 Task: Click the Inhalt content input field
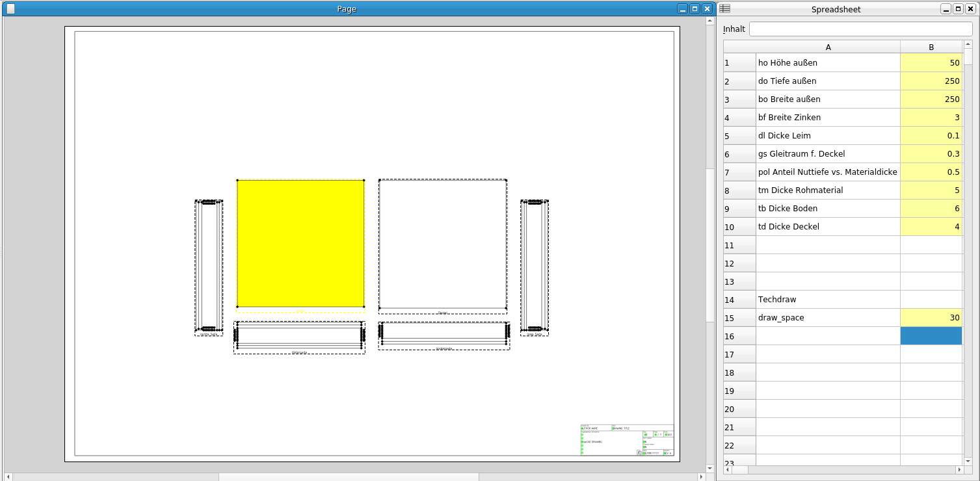[860, 29]
